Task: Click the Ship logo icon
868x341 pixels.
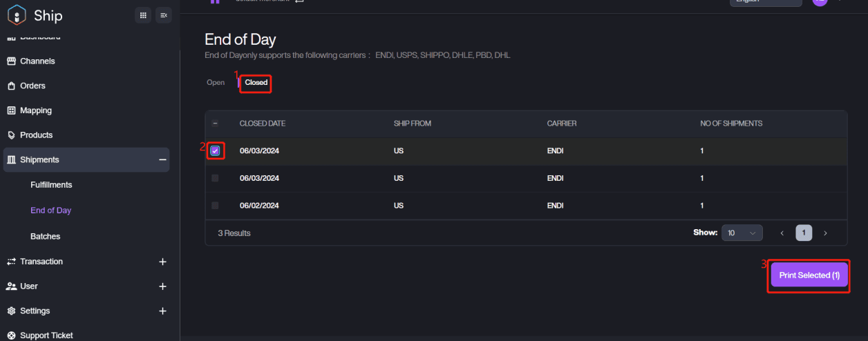Action: coord(17,14)
